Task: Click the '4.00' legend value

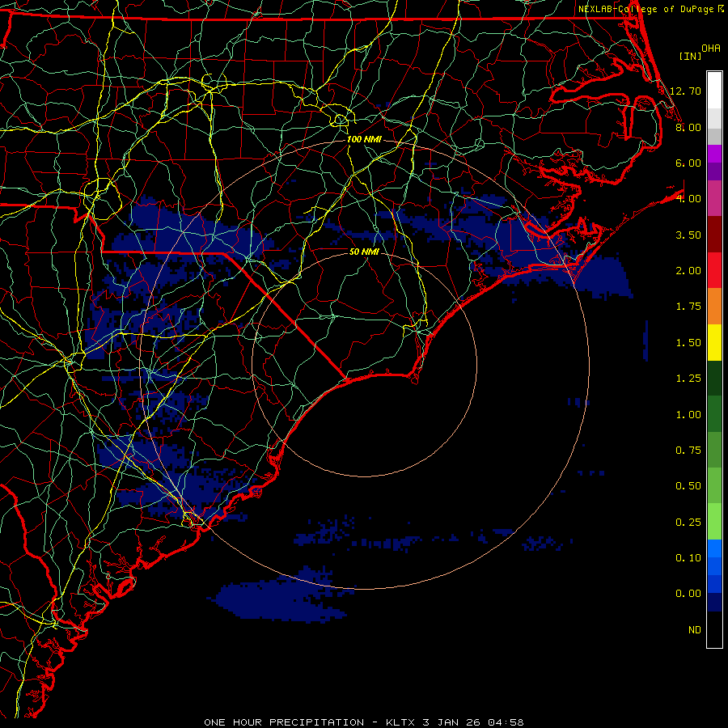Action: point(688,199)
